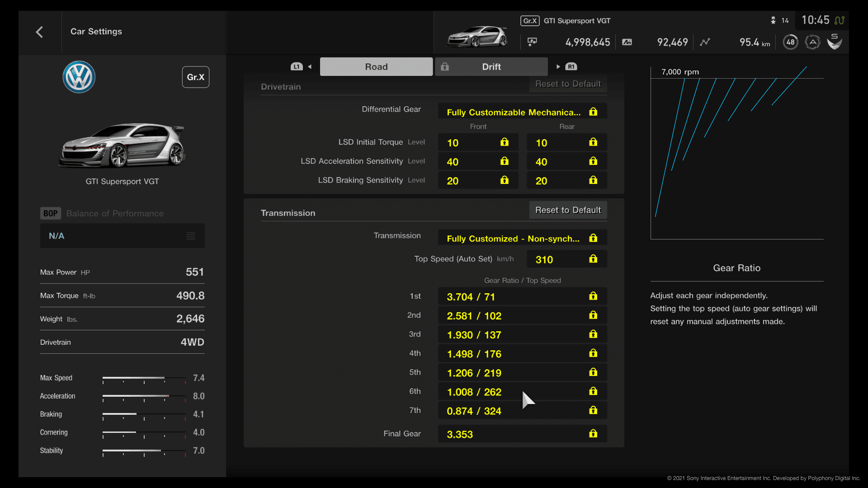Edit 4th gear ratio 1.498 / 176

click(x=522, y=353)
